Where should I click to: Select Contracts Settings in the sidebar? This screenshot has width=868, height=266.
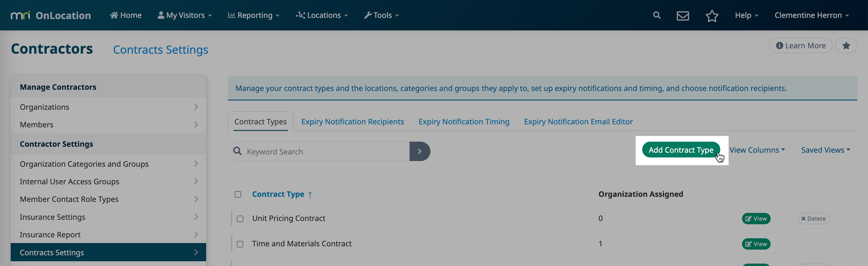point(108,252)
